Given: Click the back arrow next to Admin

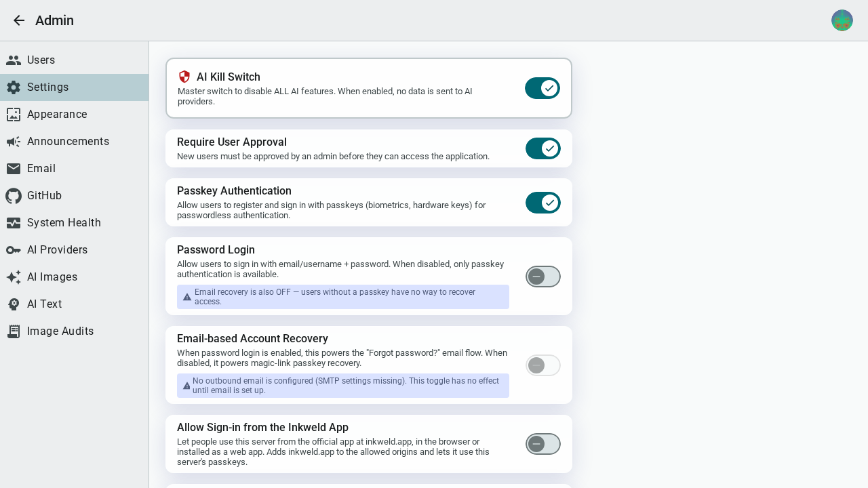Looking at the screenshot, I should click(19, 20).
